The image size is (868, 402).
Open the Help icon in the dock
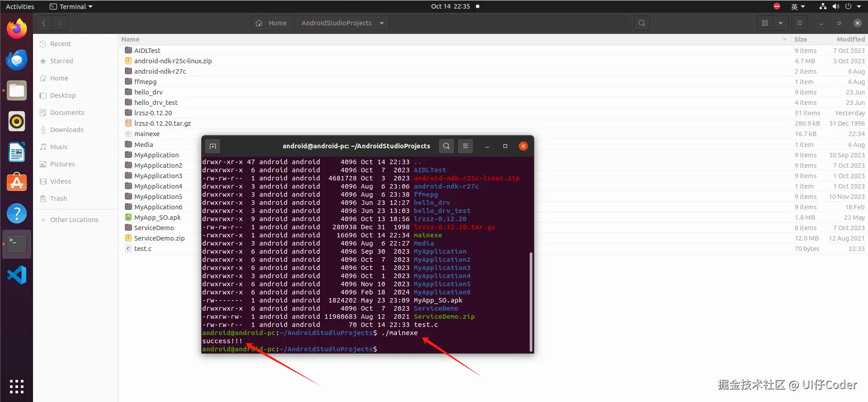point(17,213)
